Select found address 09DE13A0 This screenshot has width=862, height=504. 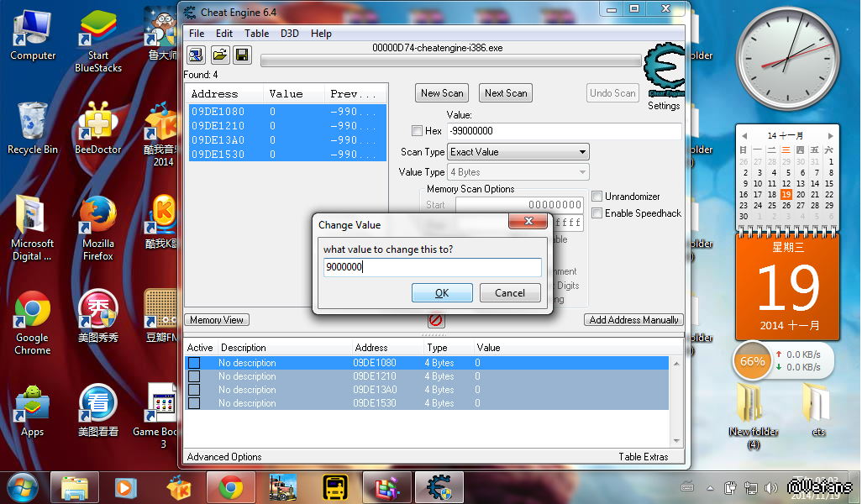point(287,140)
